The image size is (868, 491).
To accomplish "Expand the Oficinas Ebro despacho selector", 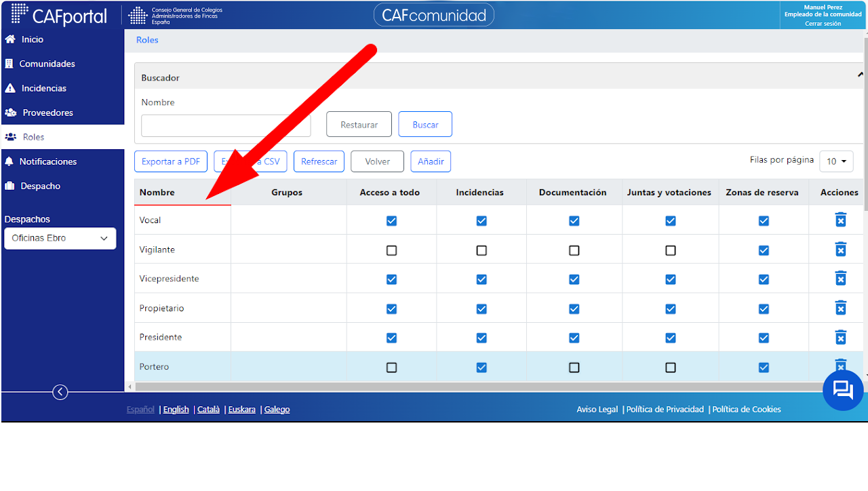I will [60, 238].
